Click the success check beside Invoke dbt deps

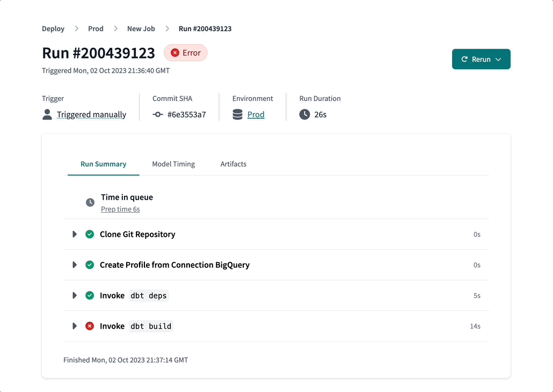(x=90, y=295)
